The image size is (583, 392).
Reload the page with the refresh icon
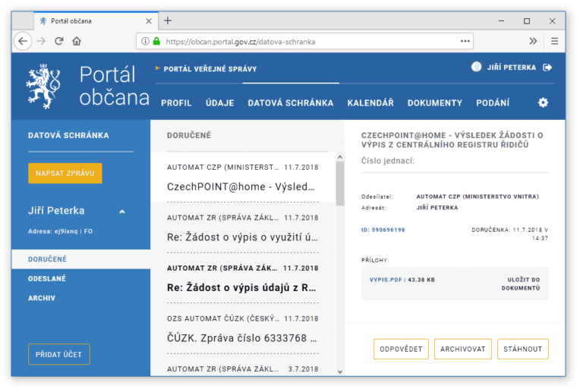click(59, 41)
